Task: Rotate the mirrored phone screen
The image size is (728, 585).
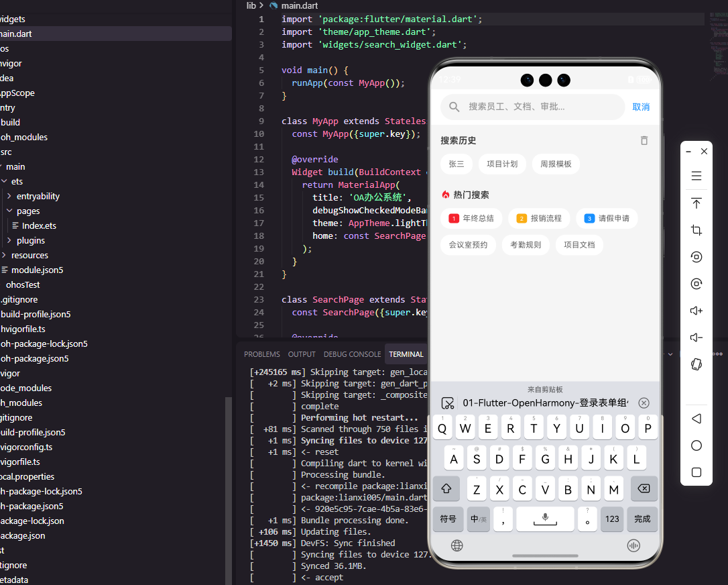Action: tap(696, 364)
